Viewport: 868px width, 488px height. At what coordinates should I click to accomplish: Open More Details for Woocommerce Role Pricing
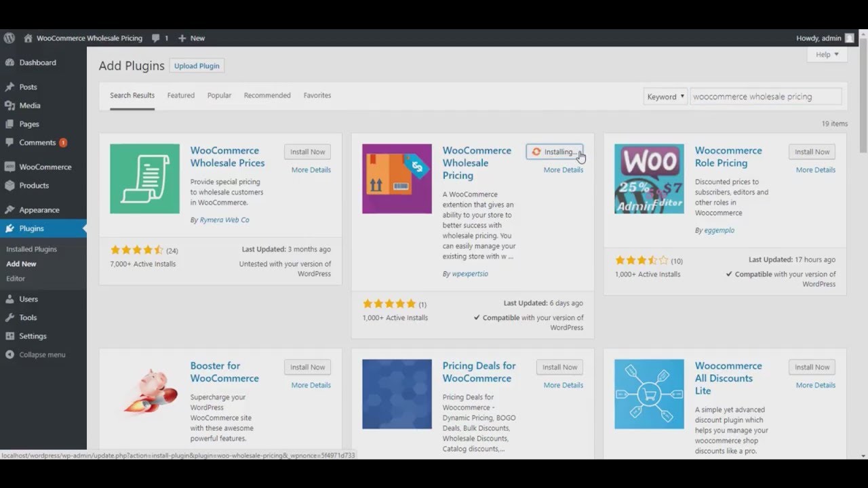tap(816, 170)
